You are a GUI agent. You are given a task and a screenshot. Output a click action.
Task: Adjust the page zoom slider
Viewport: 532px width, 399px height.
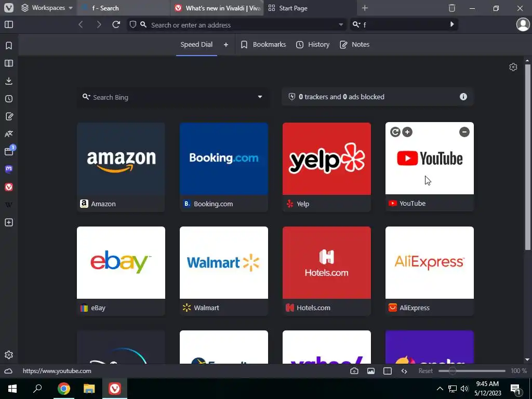coord(472,371)
